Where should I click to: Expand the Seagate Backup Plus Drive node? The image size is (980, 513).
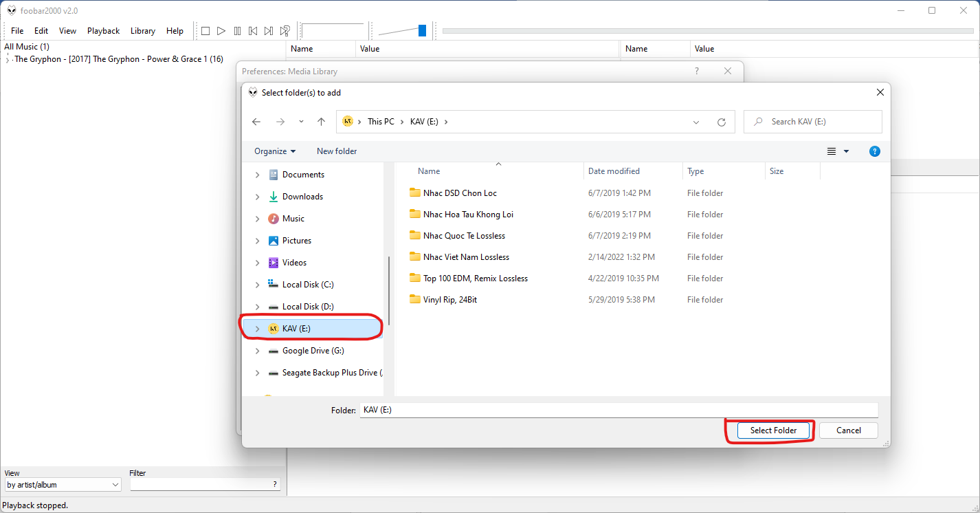[258, 373]
